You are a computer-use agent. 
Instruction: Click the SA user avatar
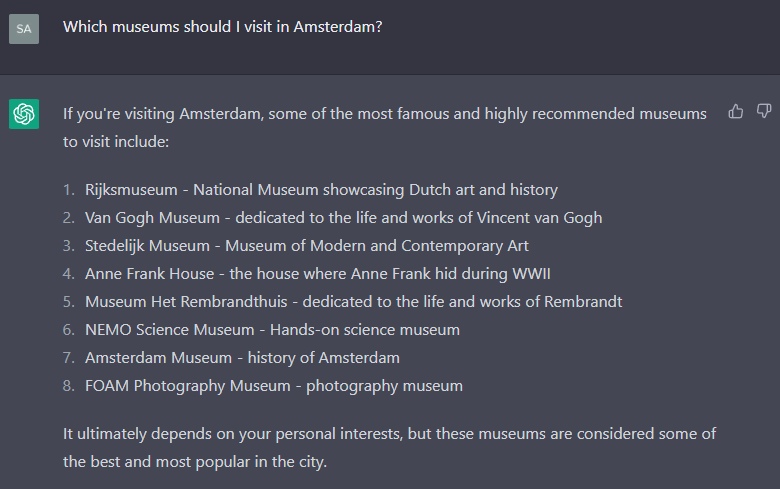24,28
